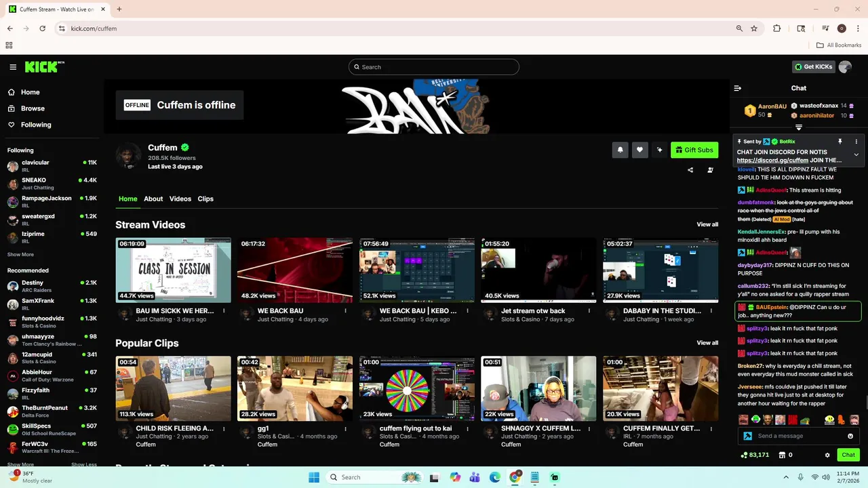This screenshot has height=488, width=868.
Task: Click the share icon below Gift Subs
Action: coord(690,170)
